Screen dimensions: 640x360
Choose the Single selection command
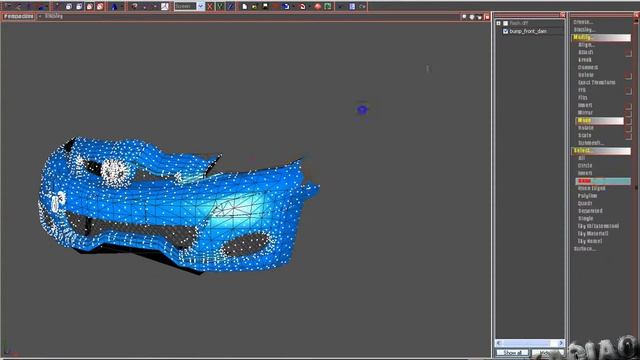tap(585, 218)
